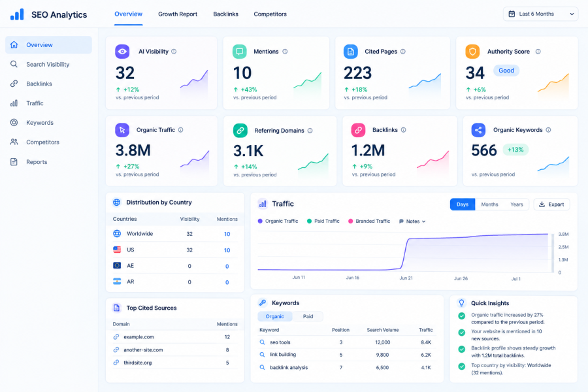Click the Organic Traffic cursor icon
The width and height of the screenshot is (588, 392).
click(122, 130)
